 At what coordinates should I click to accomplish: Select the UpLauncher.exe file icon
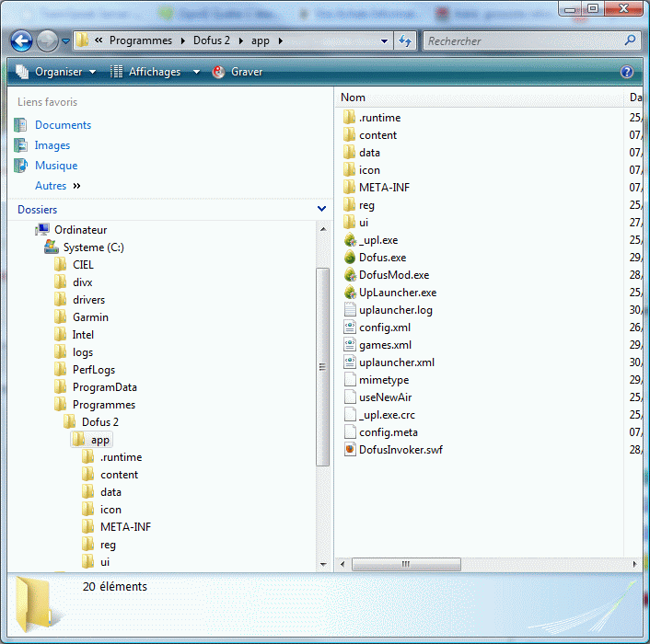[x=350, y=292]
